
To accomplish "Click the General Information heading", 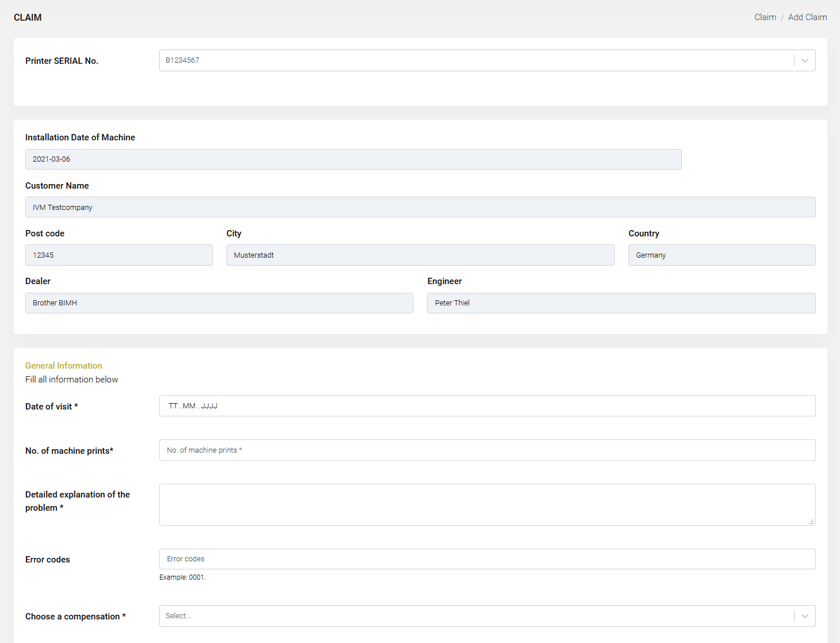I will click(64, 366).
